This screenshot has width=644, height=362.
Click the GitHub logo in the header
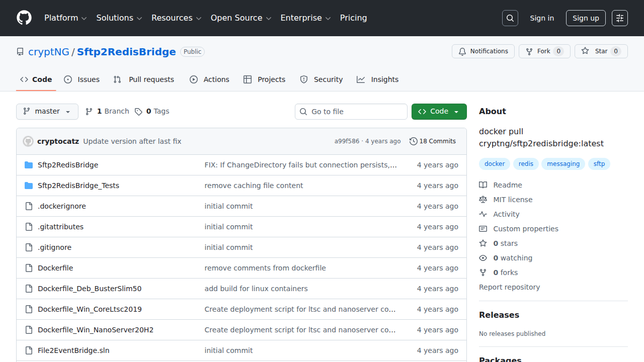pos(24,18)
